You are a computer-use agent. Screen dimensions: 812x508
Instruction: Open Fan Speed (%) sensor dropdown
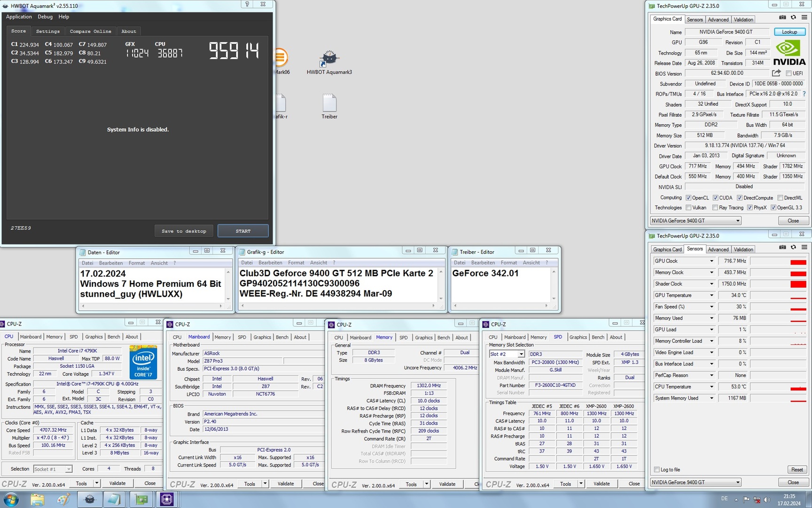[711, 307]
